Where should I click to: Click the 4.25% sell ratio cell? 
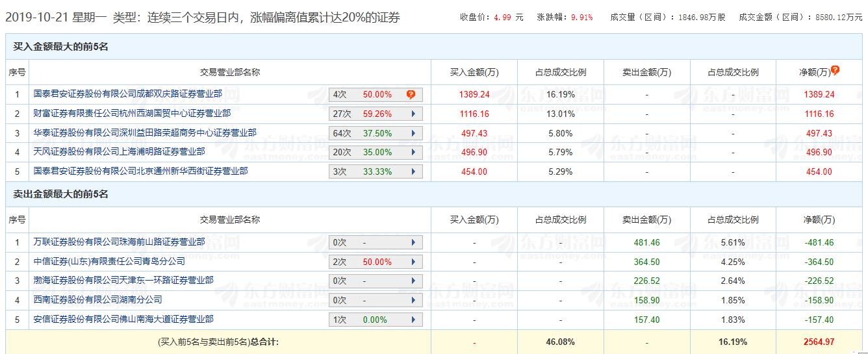(733, 262)
